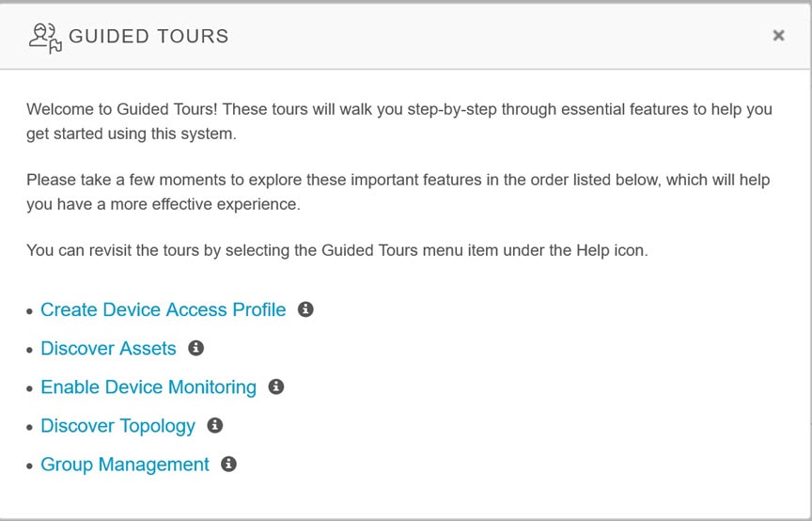Click the bullet before Discover Assets

29,351
